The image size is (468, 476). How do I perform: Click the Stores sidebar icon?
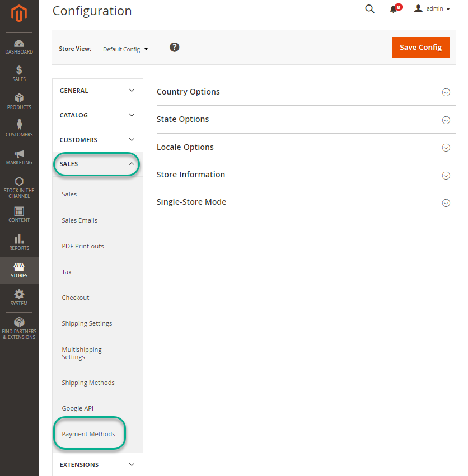[19, 268]
